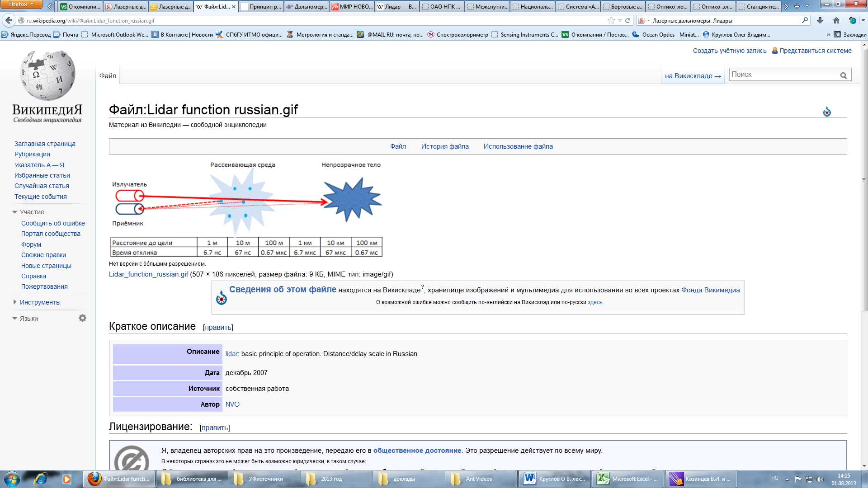Go to Firefox home page icon

pos(836,20)
